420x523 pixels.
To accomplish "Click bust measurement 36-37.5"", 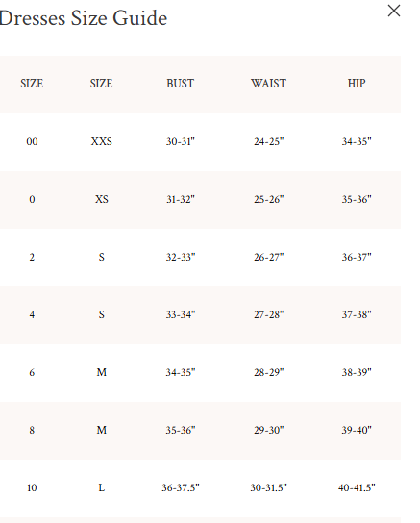I will click(x=181, y=487).
